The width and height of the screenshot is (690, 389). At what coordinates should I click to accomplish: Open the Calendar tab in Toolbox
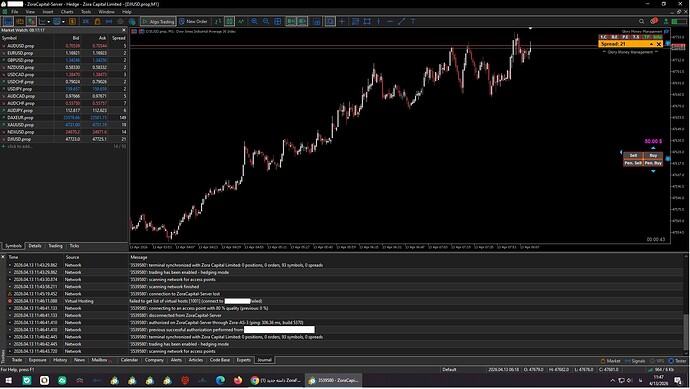tap(129, 360)
